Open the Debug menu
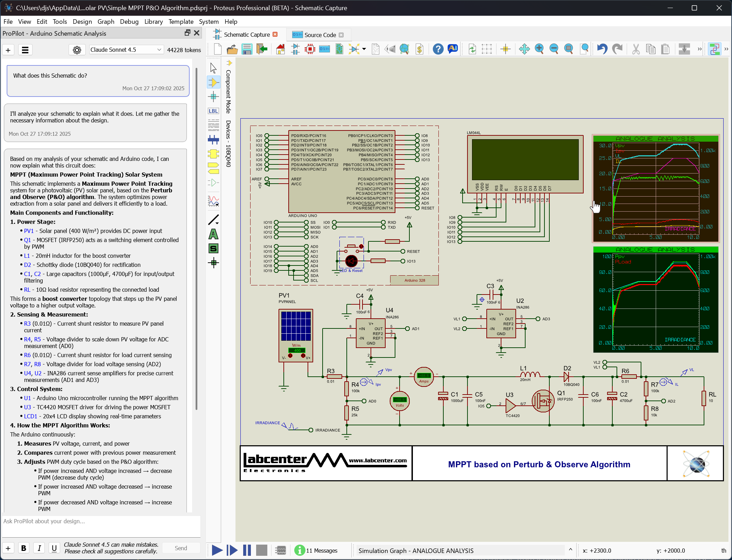 coord(129,22)
